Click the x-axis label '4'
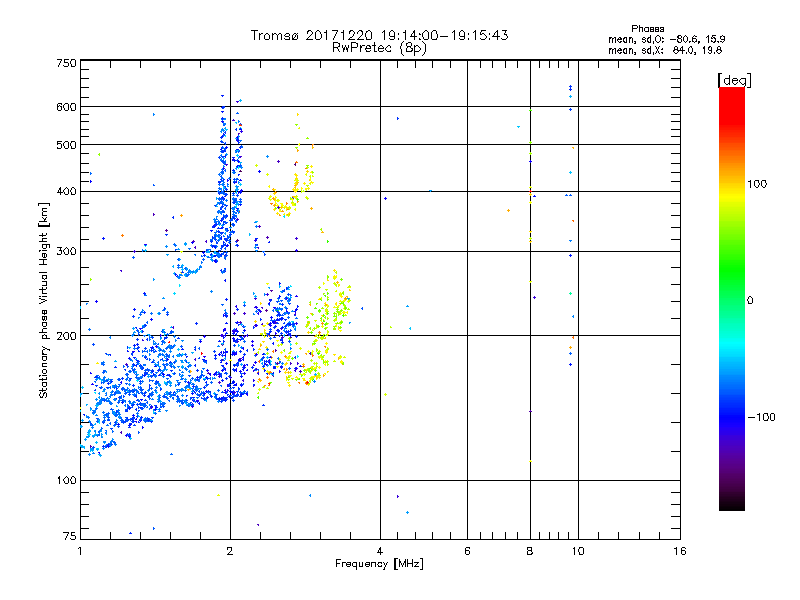This screenshot has width=800, height=600. click(x=380, y=551)
